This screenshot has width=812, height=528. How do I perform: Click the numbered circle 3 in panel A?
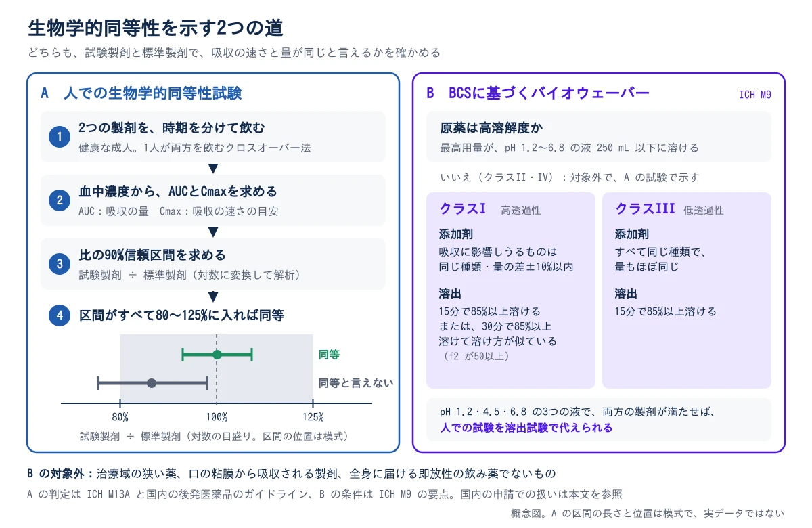pos(60,265)
